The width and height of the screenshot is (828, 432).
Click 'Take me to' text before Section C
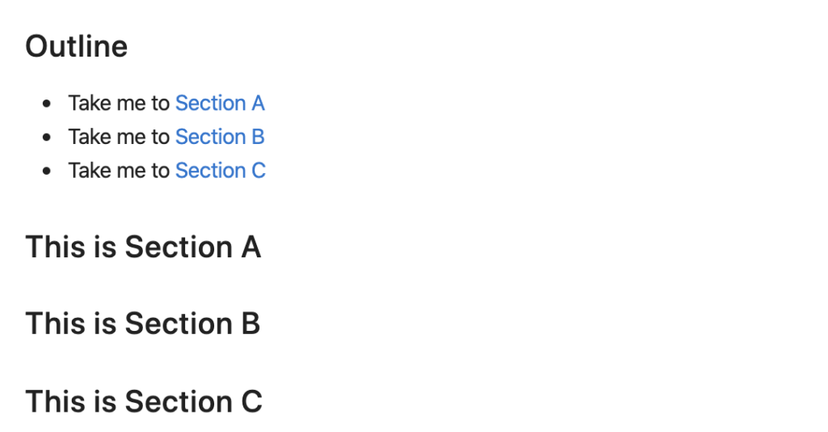coord(119,171)
